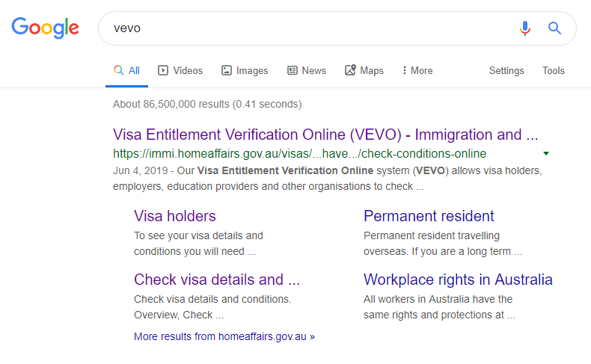This screenshot has width=591, height=364.
Task: Open Check visa details and conditions link
Action: coord(217,280)
